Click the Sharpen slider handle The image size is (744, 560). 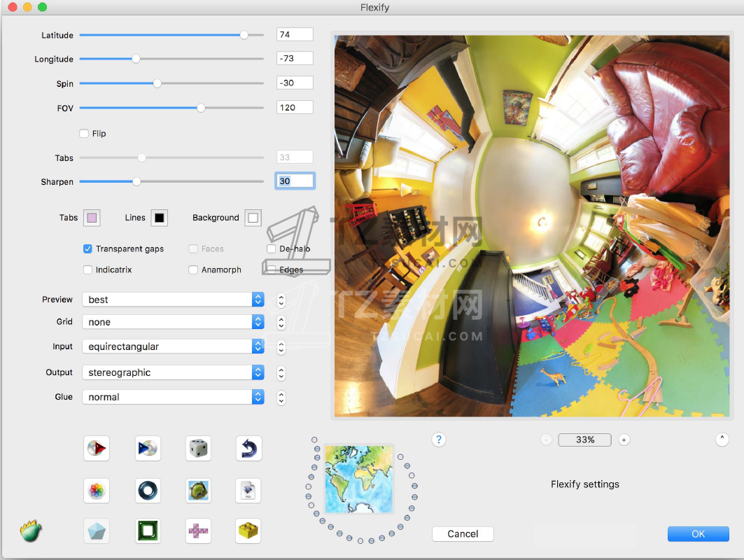click(x=136, y=181)
